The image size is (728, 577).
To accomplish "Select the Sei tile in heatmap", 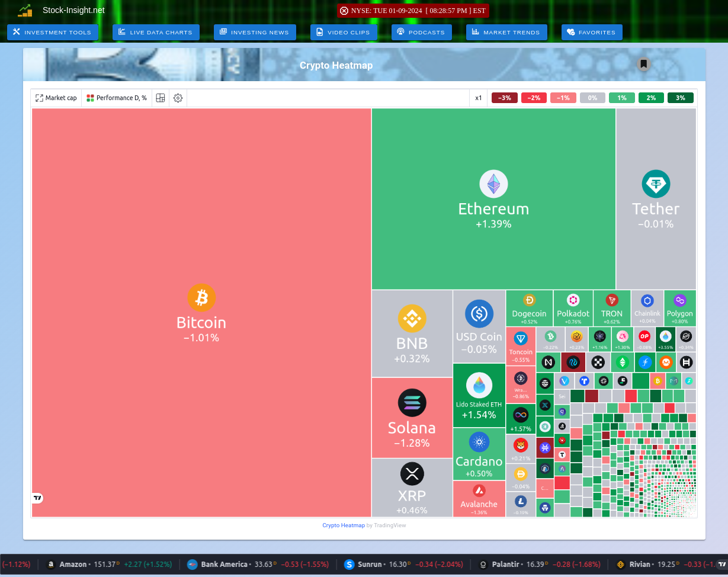I will 562,396.
